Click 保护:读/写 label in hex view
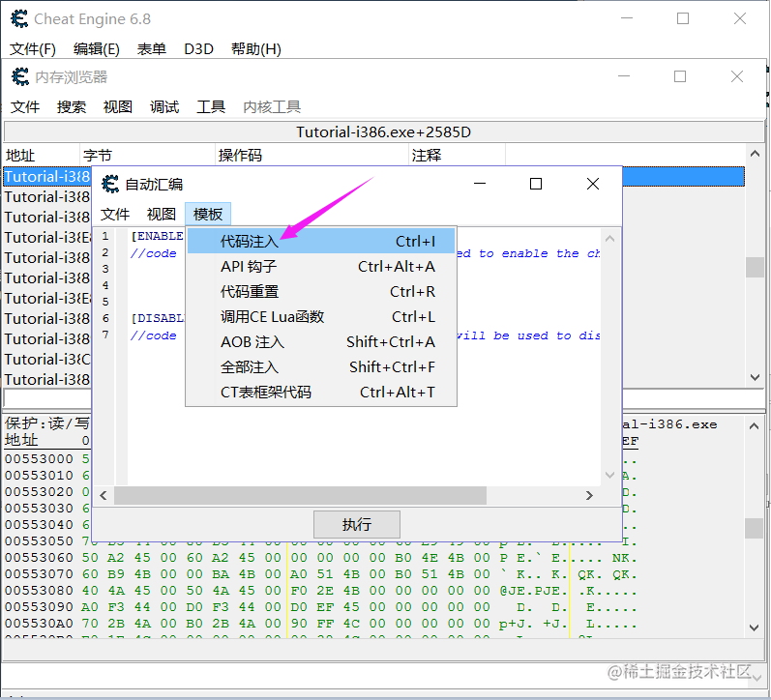The image size is (771, 700). tap(47, 423)
